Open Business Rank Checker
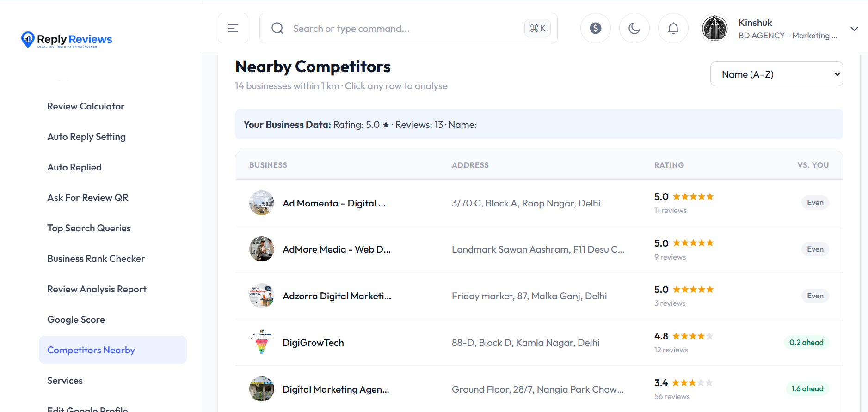 coord(96,259)
